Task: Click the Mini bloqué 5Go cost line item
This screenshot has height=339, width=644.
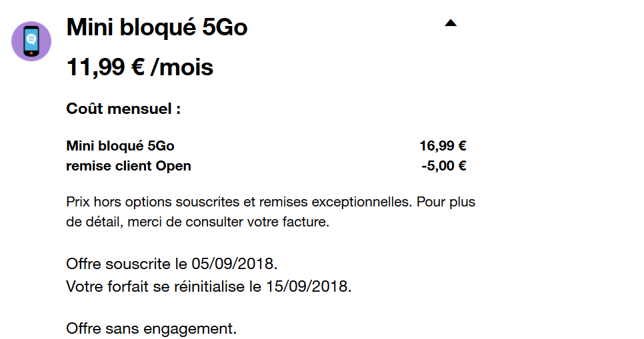Action: click(x=120, y=146)
